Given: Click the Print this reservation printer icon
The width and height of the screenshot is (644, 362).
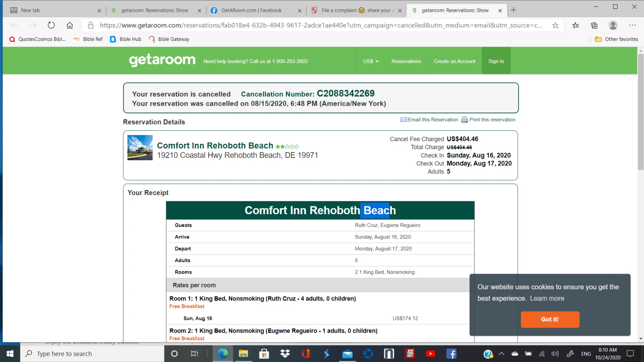Looking at the screenshot, I should point(464,120).
